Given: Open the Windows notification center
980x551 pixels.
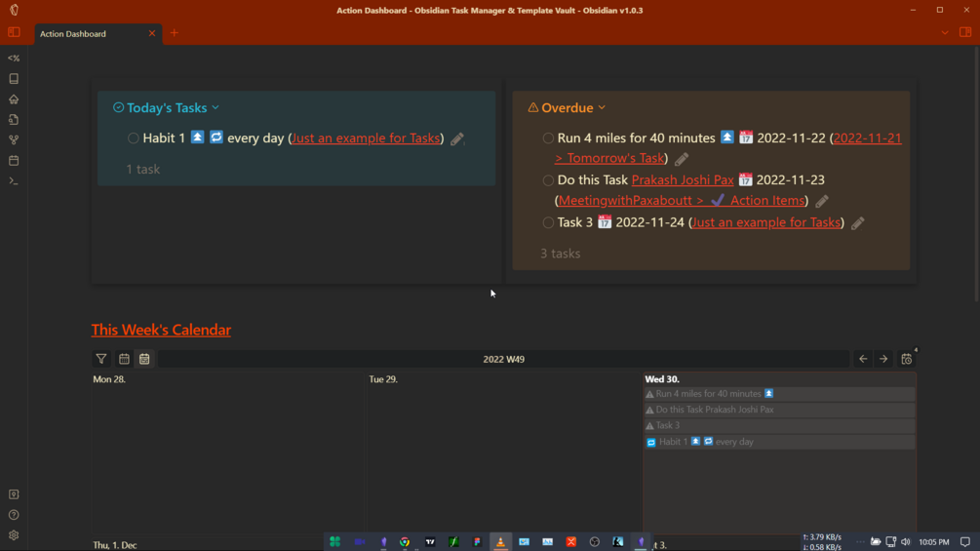Looking at the screenshot, I should click(965, 541).
